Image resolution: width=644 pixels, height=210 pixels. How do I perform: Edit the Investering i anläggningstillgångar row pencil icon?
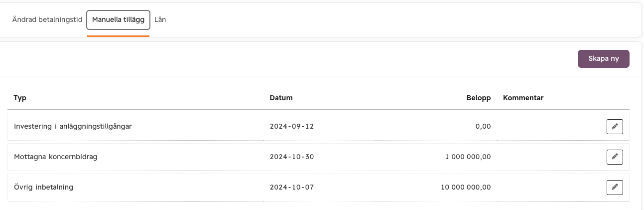(615, 127)
